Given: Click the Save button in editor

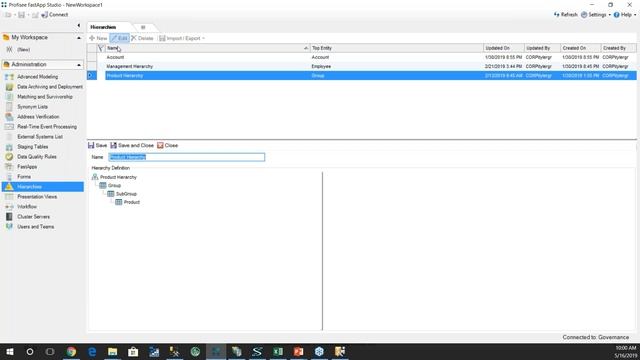Looking at the screenshot, I should [x=98, y=145].
